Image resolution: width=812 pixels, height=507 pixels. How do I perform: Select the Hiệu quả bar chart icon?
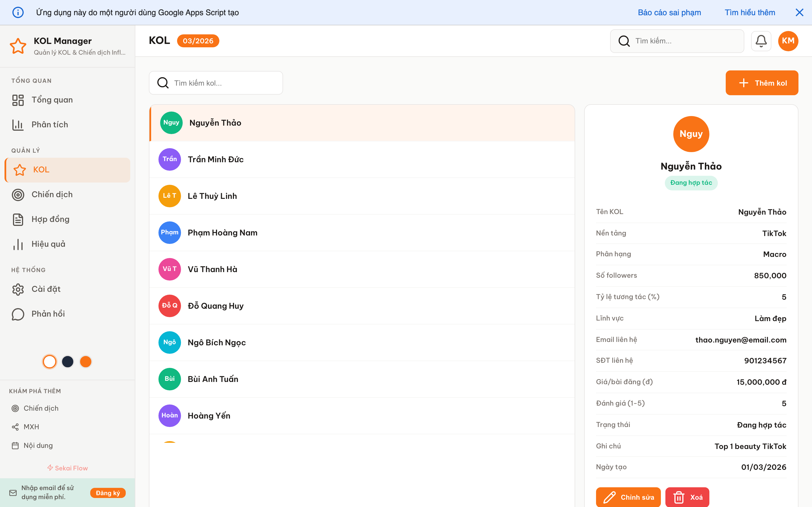(18, 244)
